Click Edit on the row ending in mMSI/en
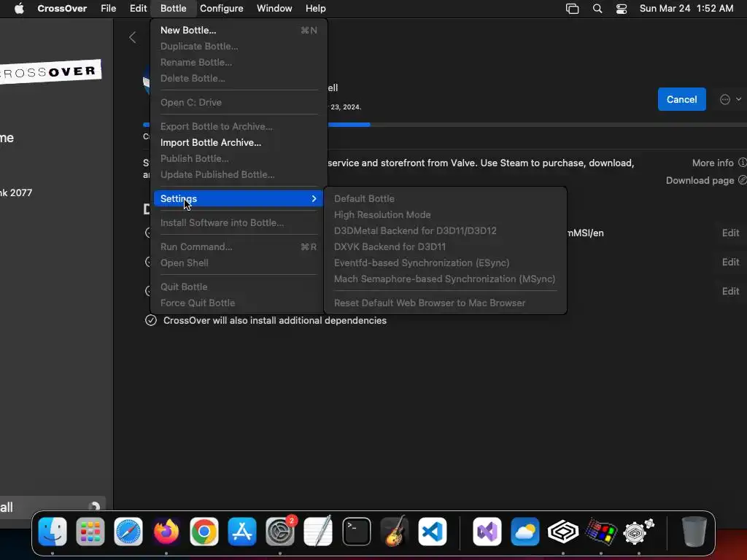This screenshot has width=747, height=560. pyautogui.click(x=730, y=233)
